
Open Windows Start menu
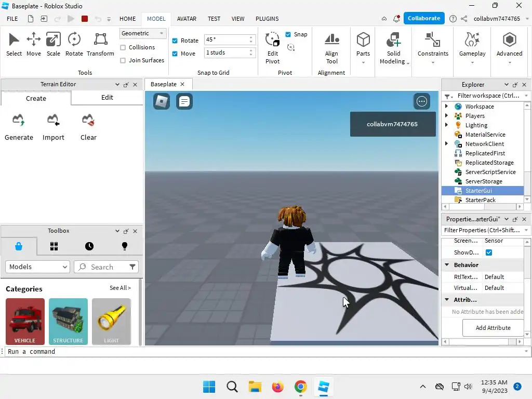[209, 387]
